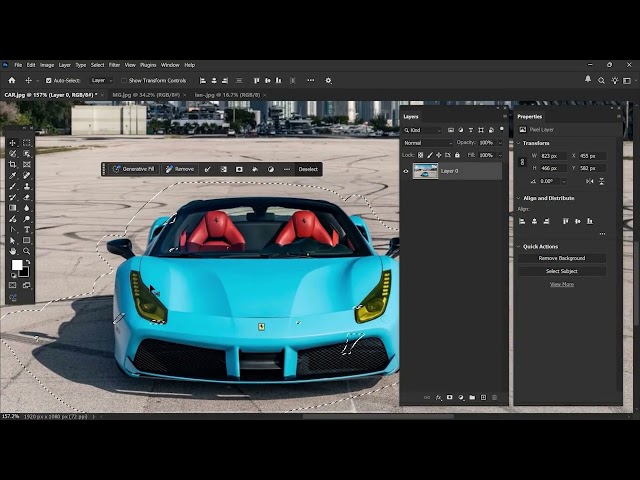Click the Generative Fill button

[x=134, y=169]
